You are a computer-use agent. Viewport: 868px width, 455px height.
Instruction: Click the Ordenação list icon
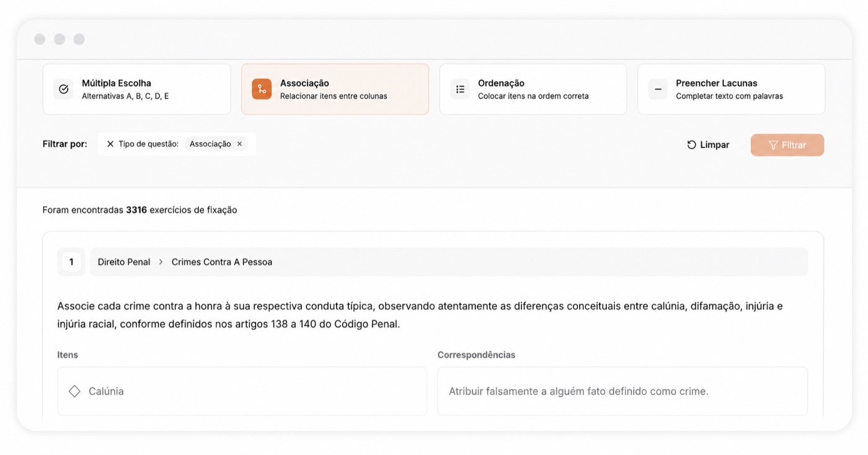click(460, 89)
